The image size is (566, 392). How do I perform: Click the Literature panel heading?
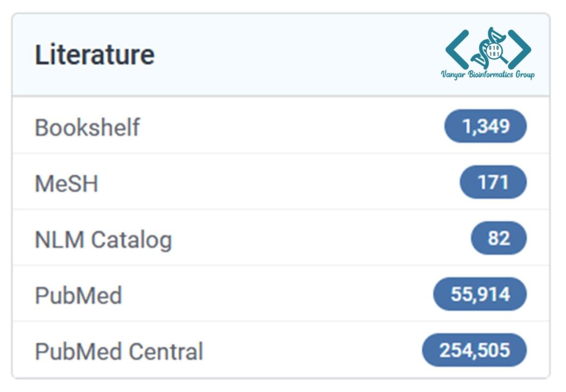(x=95, y=55)
